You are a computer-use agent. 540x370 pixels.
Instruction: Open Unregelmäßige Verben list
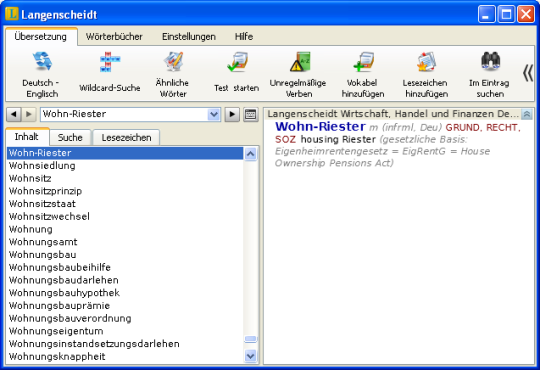298,75
